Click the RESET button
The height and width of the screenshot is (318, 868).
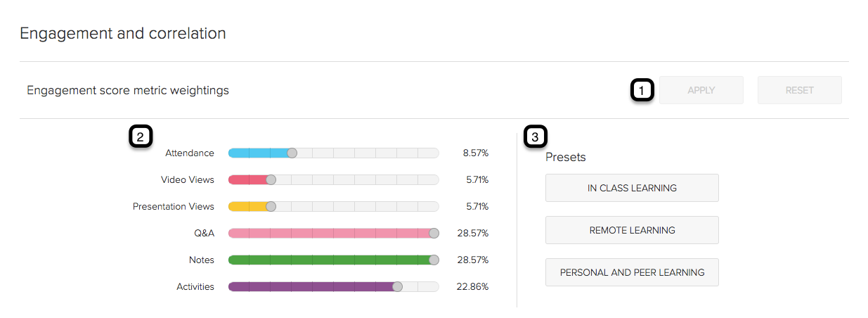[799, 90]
